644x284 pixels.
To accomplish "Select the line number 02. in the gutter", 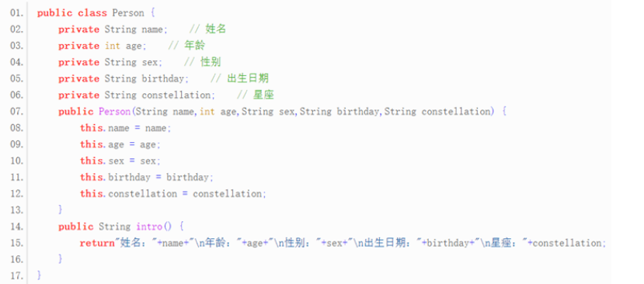I will (17, 29).
